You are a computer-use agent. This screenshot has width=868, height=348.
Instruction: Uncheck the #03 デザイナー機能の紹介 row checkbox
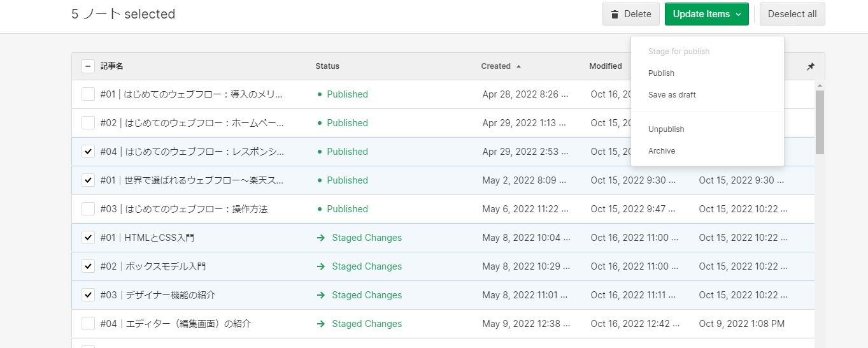click(89, 295)
